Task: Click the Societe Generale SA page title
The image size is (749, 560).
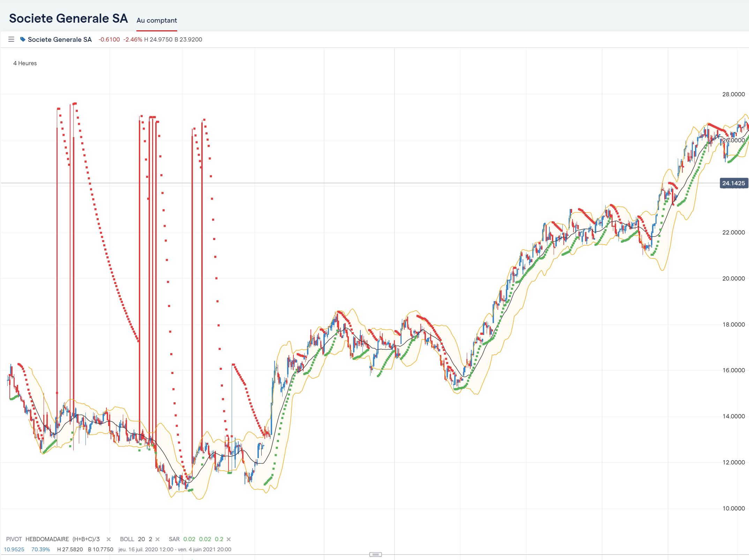Action: (68, 18)
